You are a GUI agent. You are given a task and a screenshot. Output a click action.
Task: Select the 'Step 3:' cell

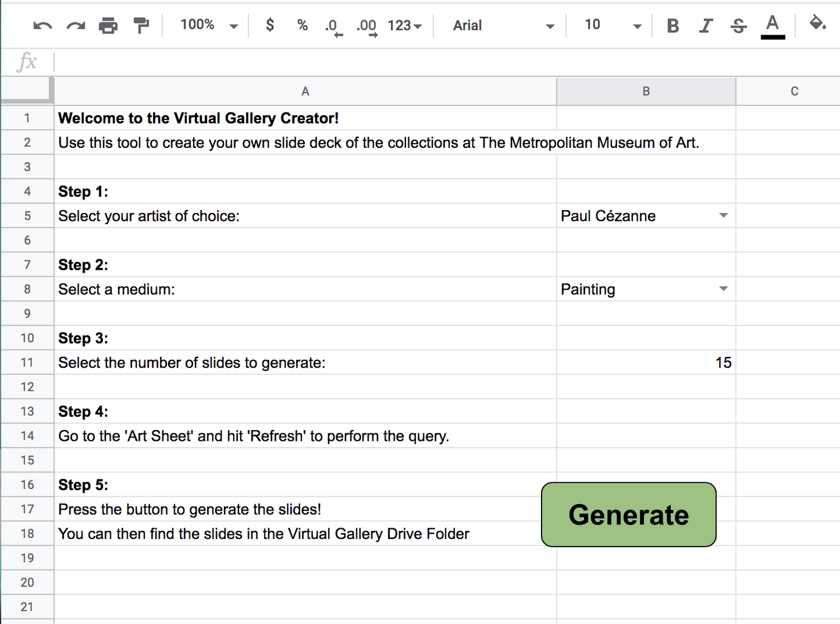pos(305,338)
